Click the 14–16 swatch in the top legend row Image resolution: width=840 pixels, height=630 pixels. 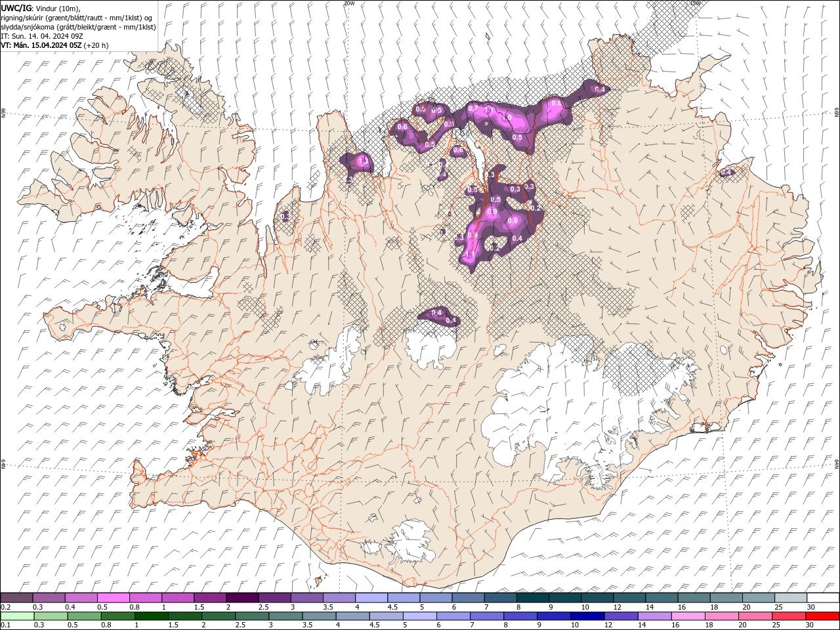(662, 598)
